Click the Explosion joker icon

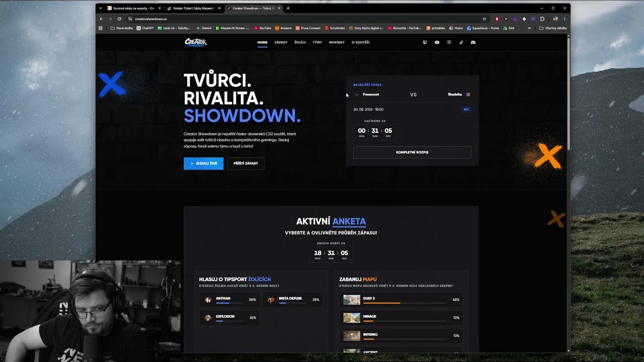pos(208,318)
